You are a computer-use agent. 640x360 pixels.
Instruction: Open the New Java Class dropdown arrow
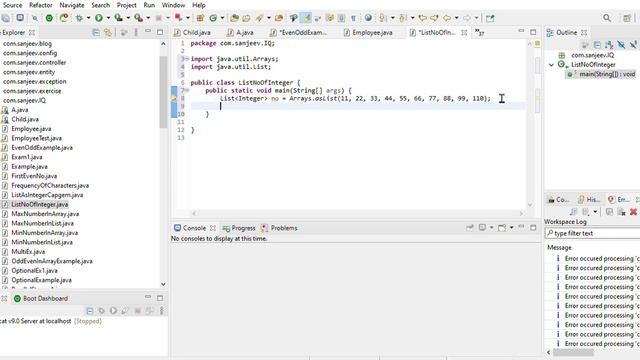pos(222,18)
